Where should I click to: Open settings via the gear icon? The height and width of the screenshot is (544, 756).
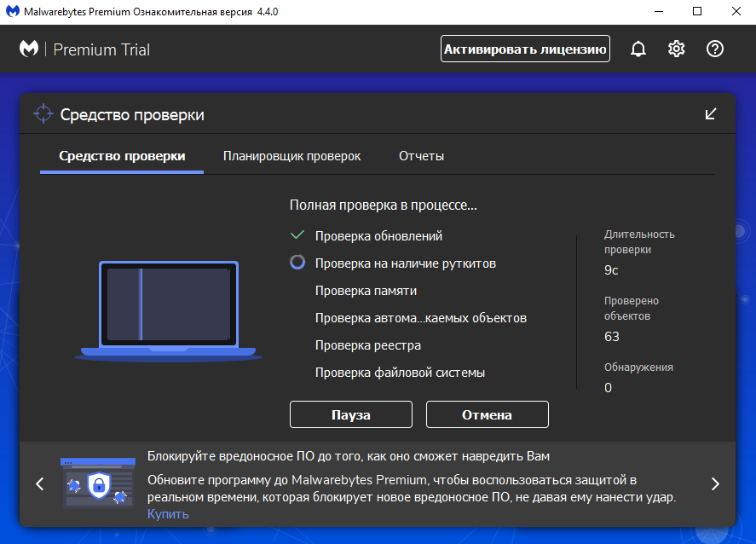pos(676,49)
